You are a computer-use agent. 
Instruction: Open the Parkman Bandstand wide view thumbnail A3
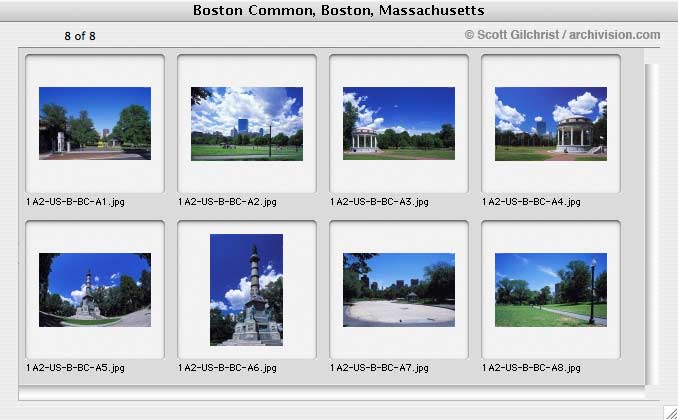point(399,123)
